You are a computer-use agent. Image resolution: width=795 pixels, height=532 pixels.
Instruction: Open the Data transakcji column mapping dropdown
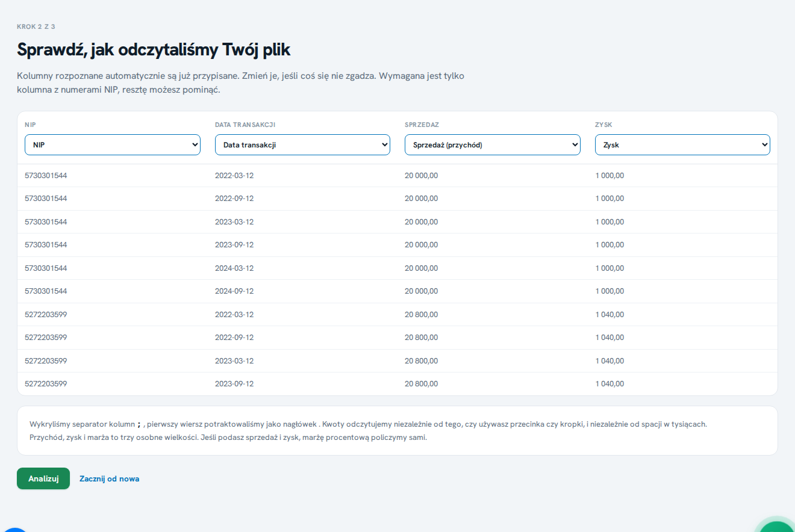point(302,144)
